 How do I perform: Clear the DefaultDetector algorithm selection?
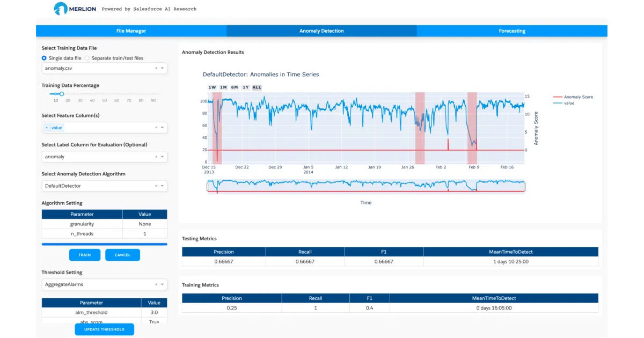156,186
